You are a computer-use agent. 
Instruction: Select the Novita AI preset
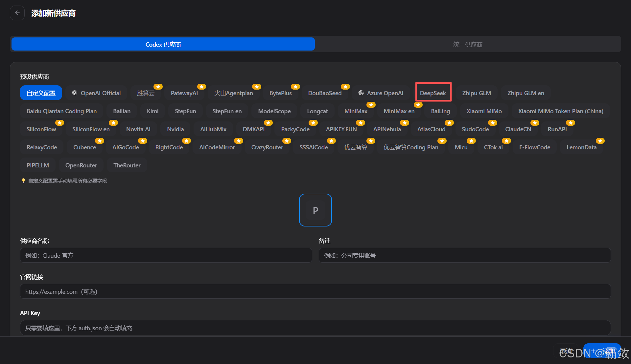tap(138, 129)
